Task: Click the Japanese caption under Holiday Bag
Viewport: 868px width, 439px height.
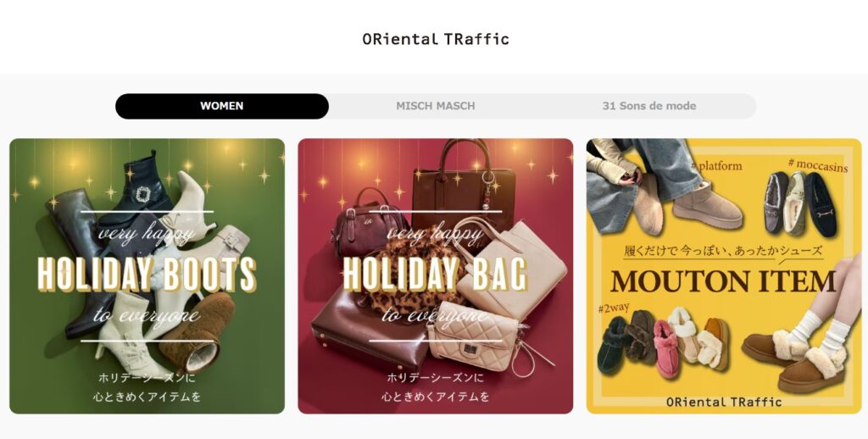Action: [435, 387]
